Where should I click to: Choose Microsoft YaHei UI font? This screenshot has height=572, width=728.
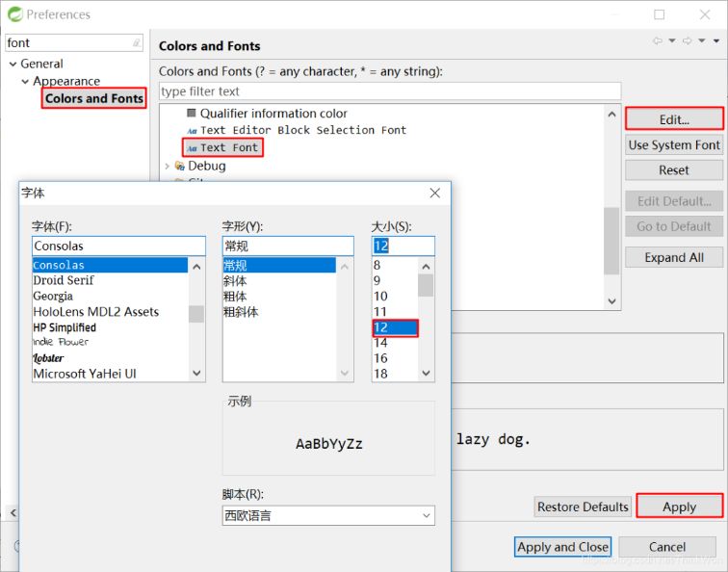(x=110, y=374)
